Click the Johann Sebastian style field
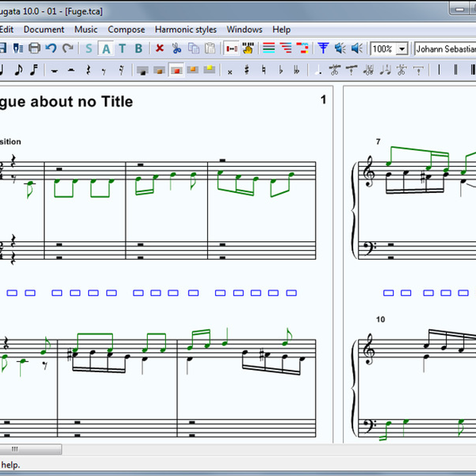The width and height of the screenshot is (476, 476). click(445, 49)
